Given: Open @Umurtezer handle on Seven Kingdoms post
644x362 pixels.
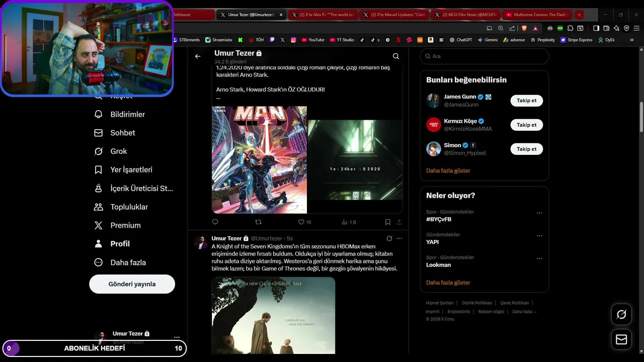Looking at the screenshot, I should click(266, 238).
